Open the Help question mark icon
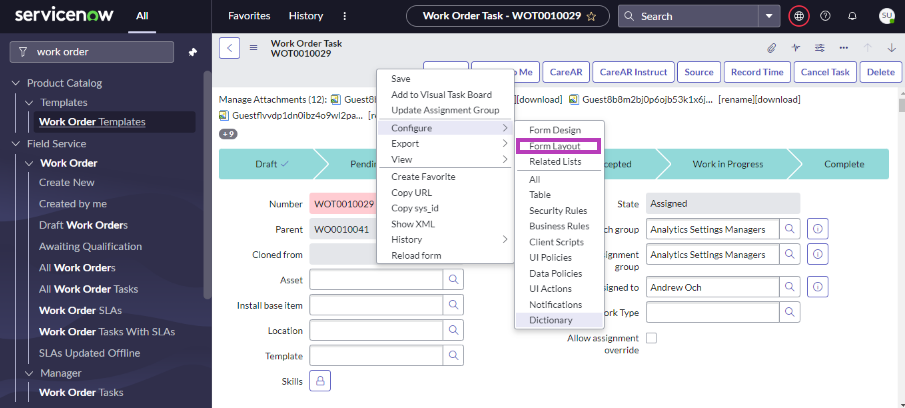Image resolution: width=905 pixels, height=408 pixels. [x=825, y=16]
